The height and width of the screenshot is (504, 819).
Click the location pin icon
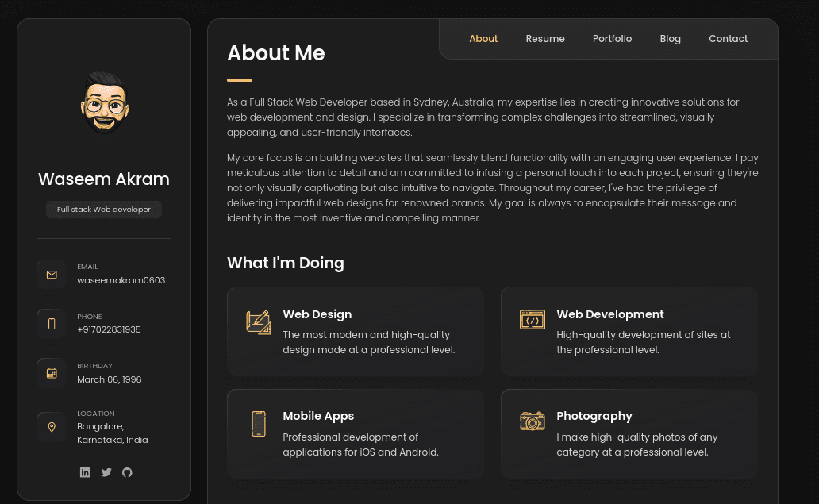[52, 427]
